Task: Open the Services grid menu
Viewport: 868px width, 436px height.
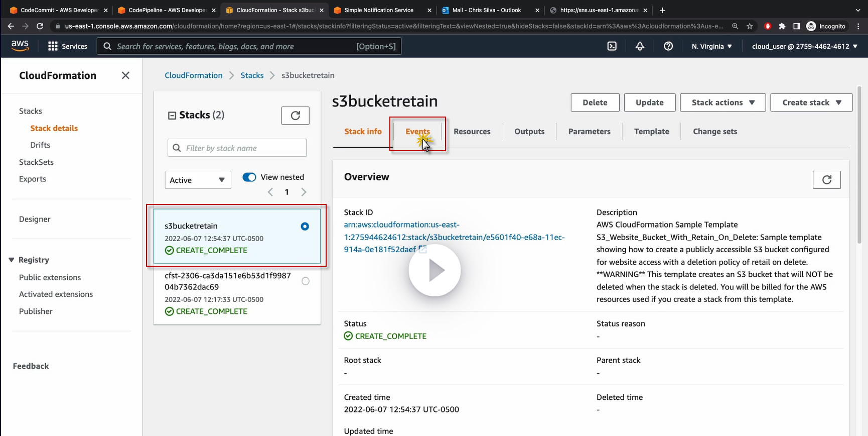Action: (67, 46)
